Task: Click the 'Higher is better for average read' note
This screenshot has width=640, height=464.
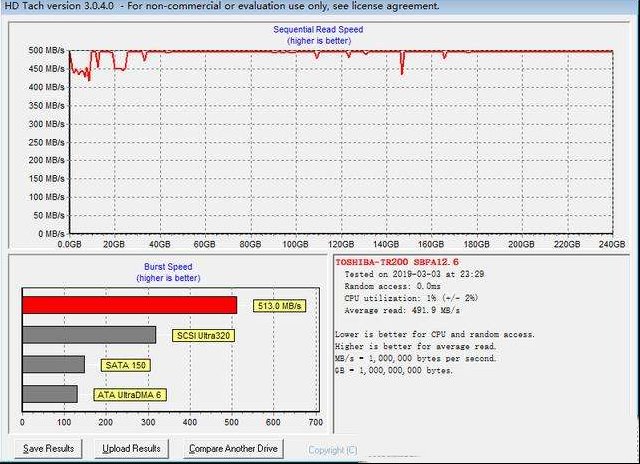Action: [416, 346]
